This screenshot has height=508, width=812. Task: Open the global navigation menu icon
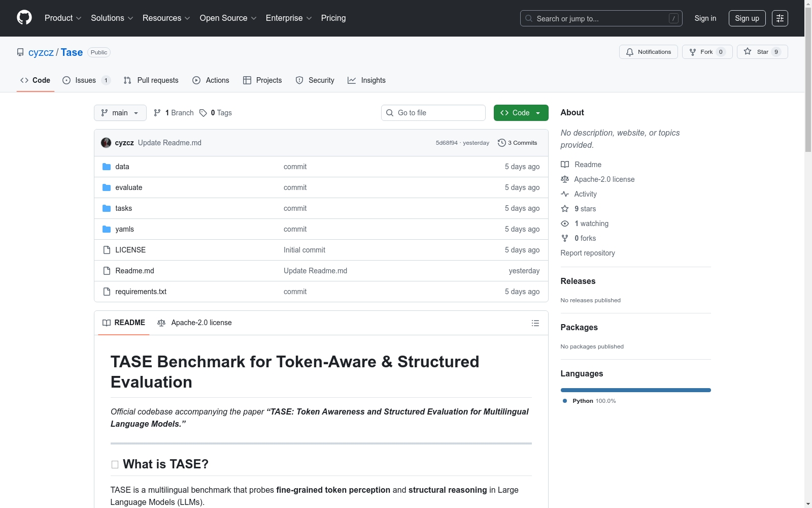[x=780, y=18]
